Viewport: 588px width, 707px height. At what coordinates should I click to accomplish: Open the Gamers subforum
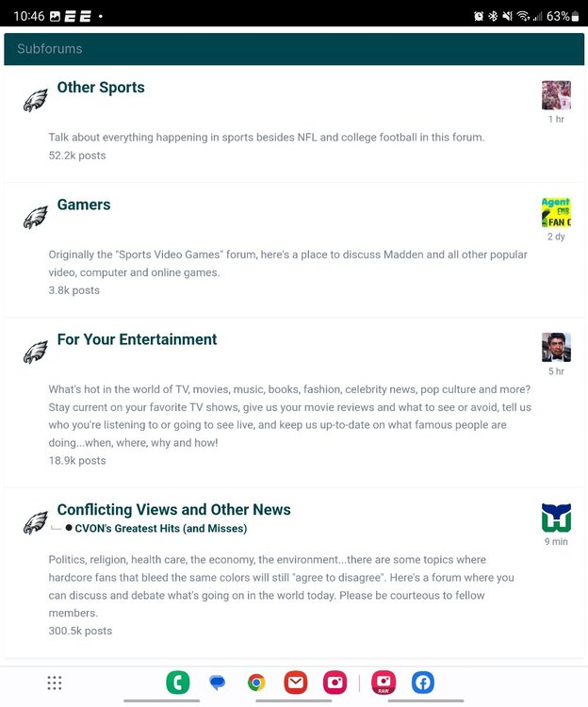[84, 205]
